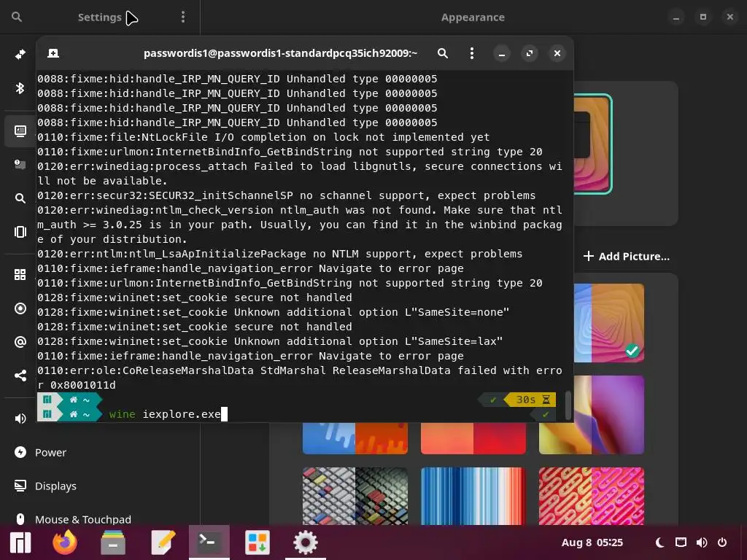Click the 30s timer badge in terminal

point(532,400)
